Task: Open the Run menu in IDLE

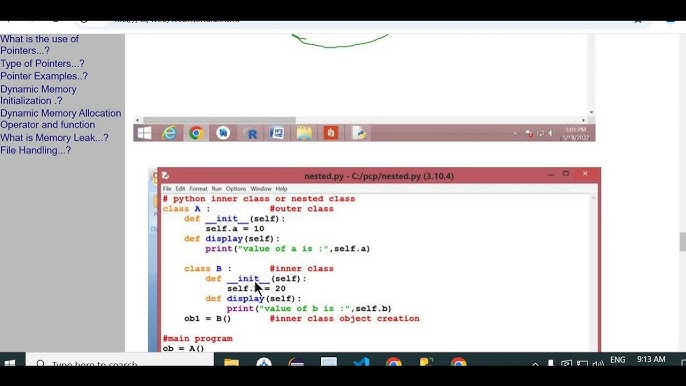Action: (x=217, y=189)
